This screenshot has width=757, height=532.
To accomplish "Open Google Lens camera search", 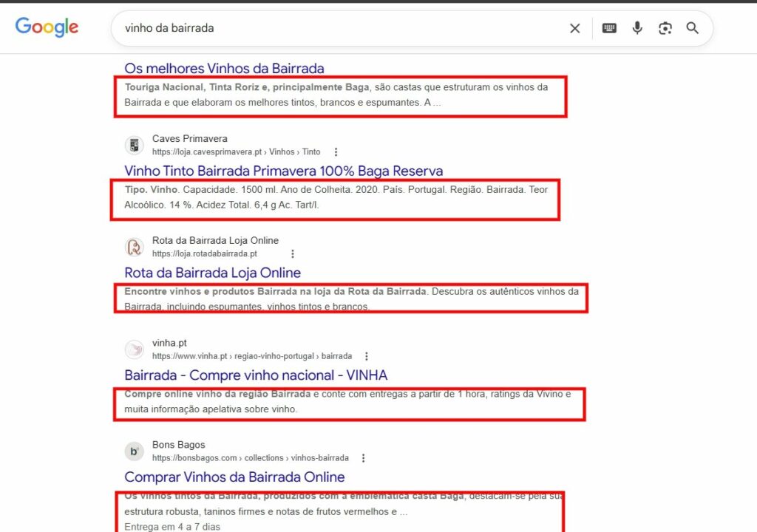I will 665,27.
